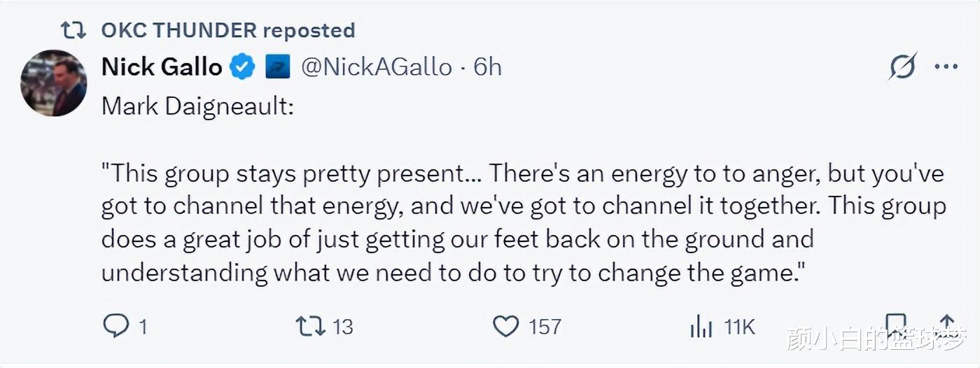Open the tweet via 6h timestamp
Screen dimensions: 980x368
click(x=488, y=67)
